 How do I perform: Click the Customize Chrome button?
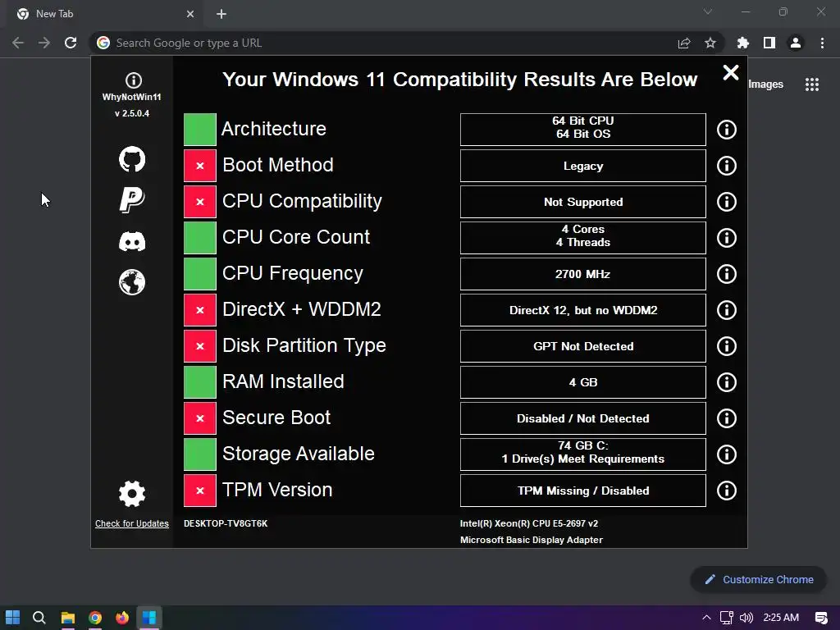click(759, 580)
